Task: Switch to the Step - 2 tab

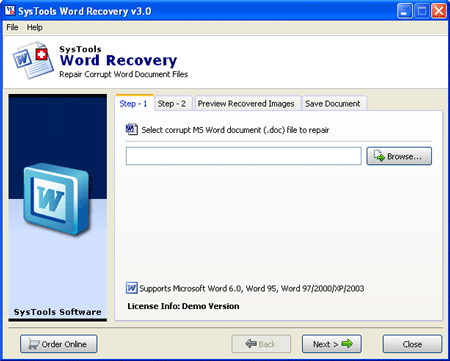Action: 172,104
